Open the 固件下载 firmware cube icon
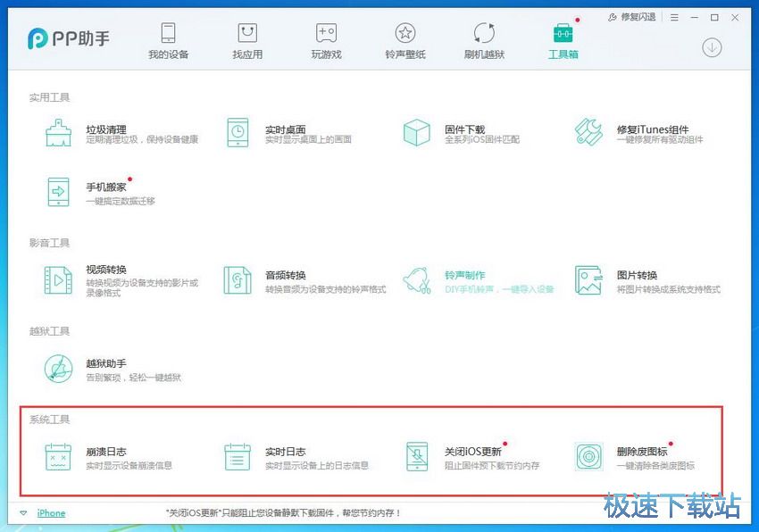Screen dimensions: 759x532 click(416, 132)
